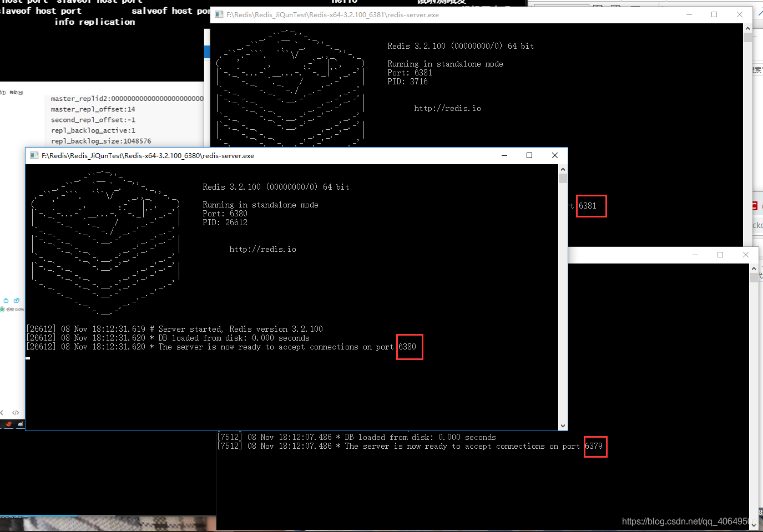Screen dimensions: 763x532
Task: Click the scroll-down arrow in the 6379 window
Action: click(x=754, y=525)
